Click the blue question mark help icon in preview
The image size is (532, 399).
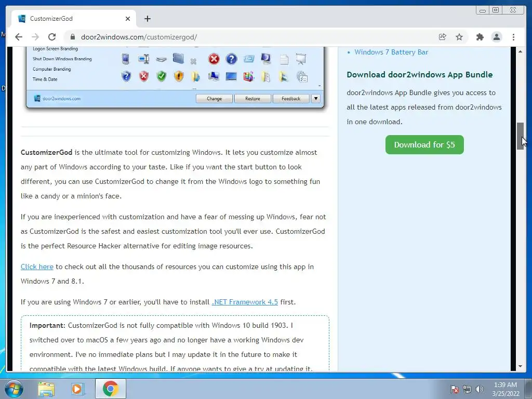[x=231, y=59]
